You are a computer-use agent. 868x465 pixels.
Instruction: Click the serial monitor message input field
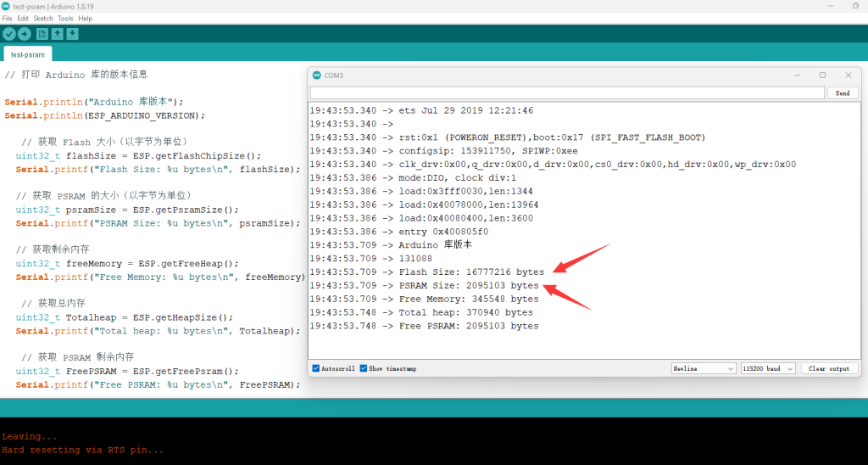(566, 92)
